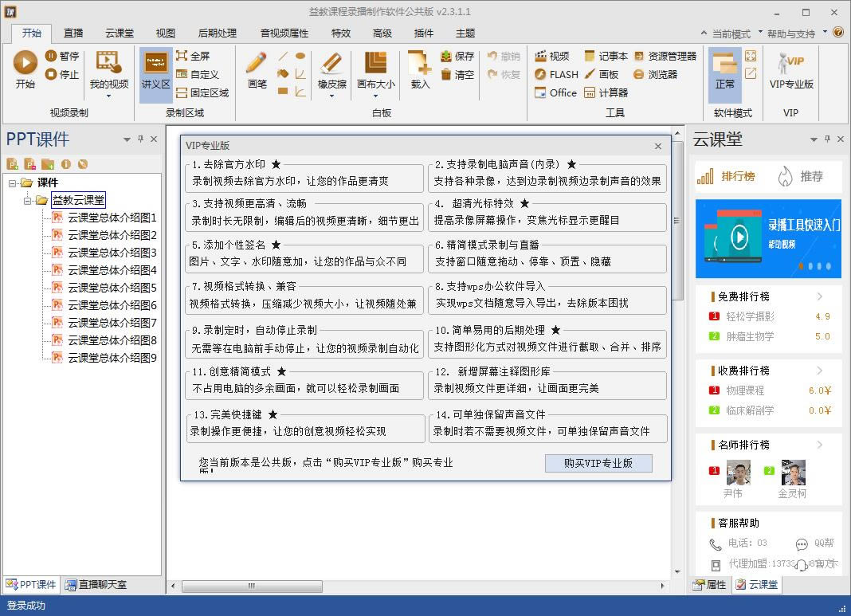The height and width of the screenshot is (616, 851).
Task: Select 云课堂总体介绍图3 in tree
Action: 112,253
